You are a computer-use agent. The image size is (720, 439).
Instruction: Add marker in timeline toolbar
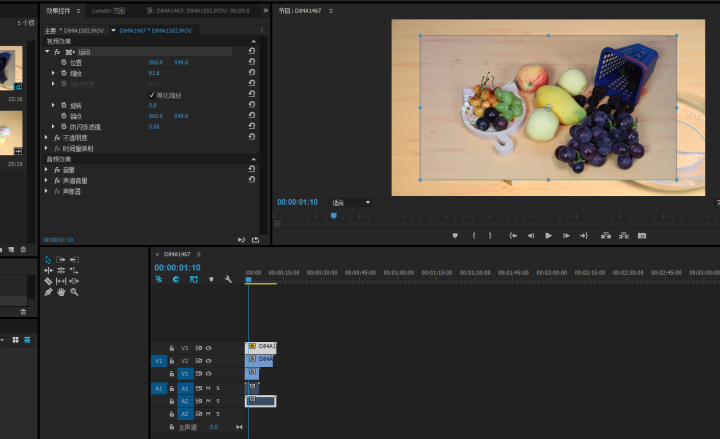pos(211,279)
